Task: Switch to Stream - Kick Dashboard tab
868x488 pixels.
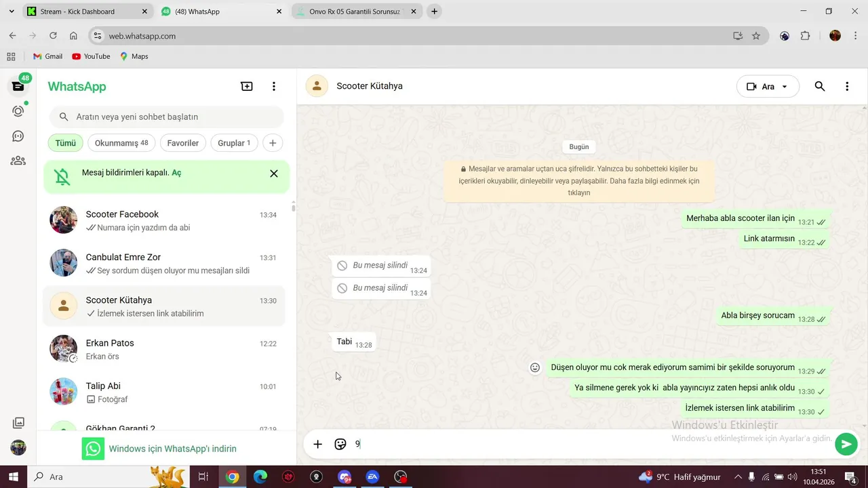Action: point(86,12)
